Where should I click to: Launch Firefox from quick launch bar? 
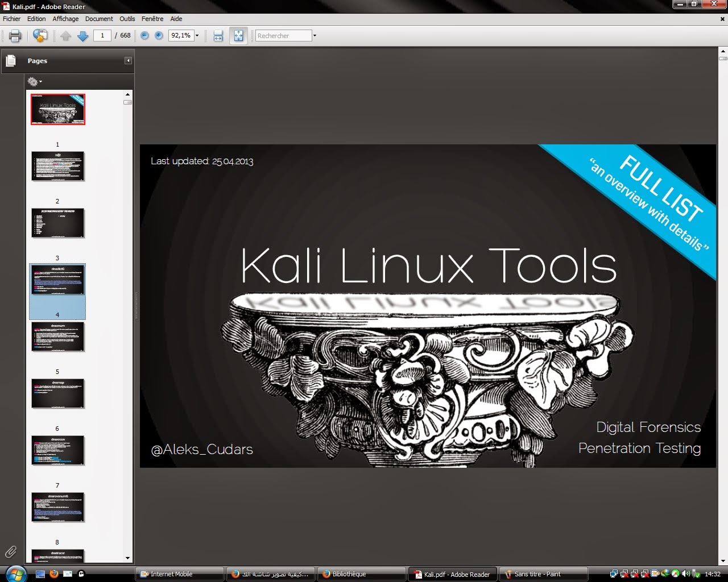54,574
